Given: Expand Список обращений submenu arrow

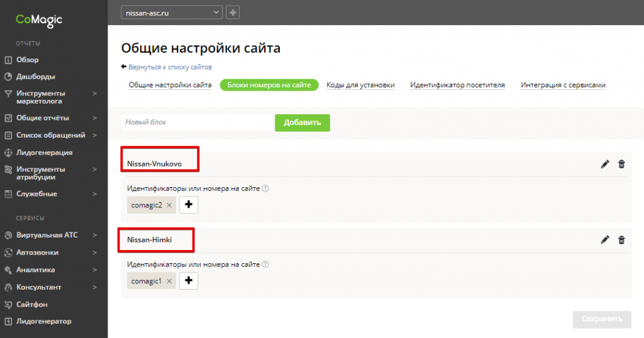Looking at the screenshot, I should (94, 135).
